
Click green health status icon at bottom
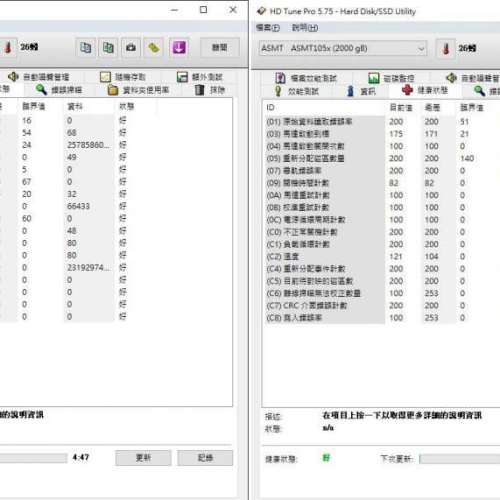coord(326,458)
